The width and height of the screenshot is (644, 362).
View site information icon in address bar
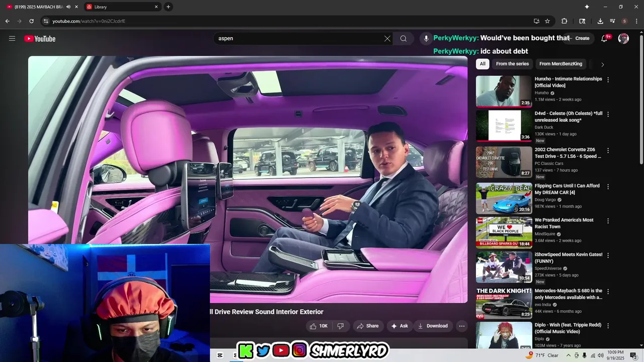[45, 21]
